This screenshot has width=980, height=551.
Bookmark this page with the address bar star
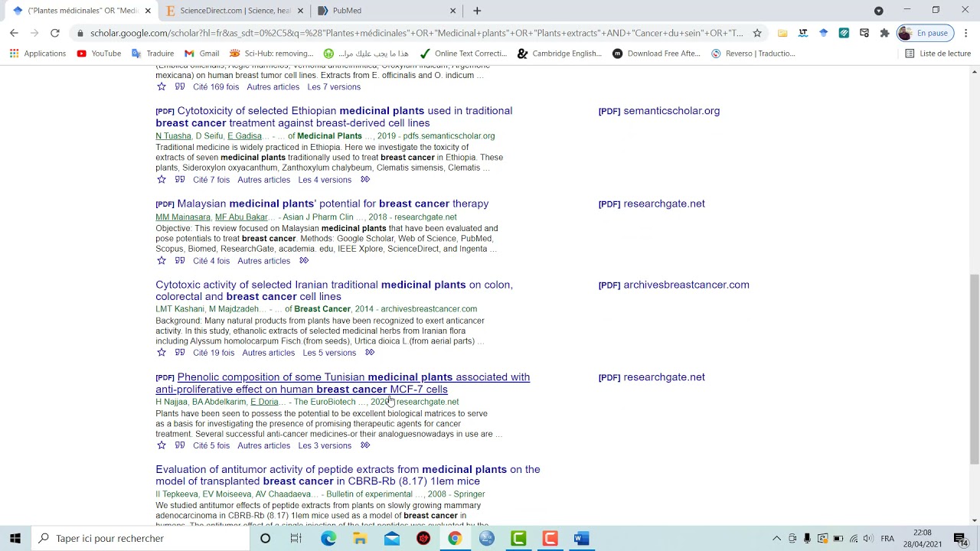click(757, 33)
